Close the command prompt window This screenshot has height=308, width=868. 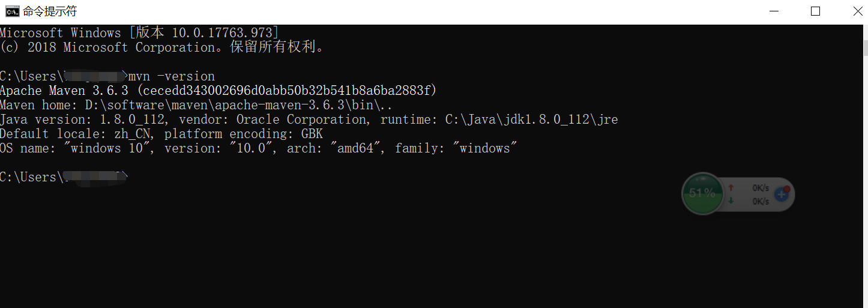[855, 11]
